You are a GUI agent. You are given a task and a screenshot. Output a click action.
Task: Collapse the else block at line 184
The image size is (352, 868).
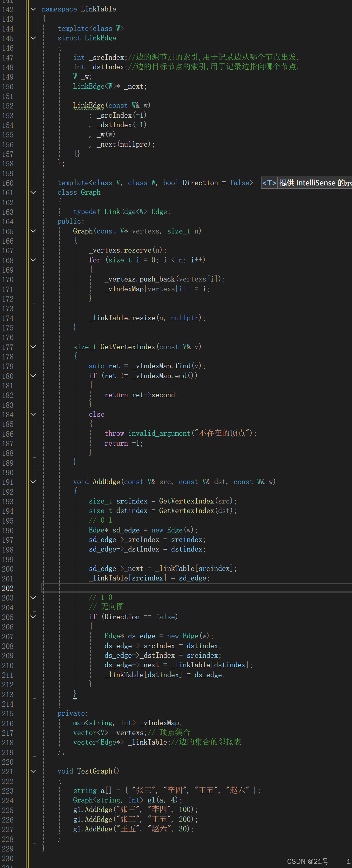click(33, 414)
